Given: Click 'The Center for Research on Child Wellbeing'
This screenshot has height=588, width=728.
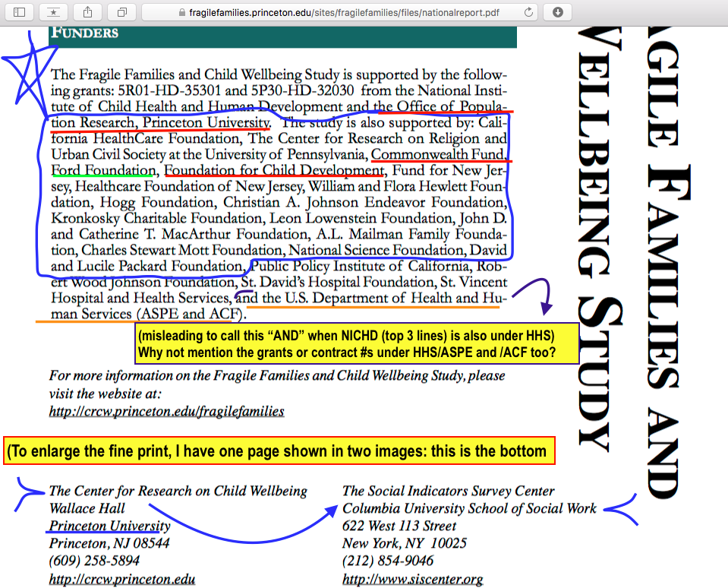Looking at the screenshot, I should click(178, 491).
